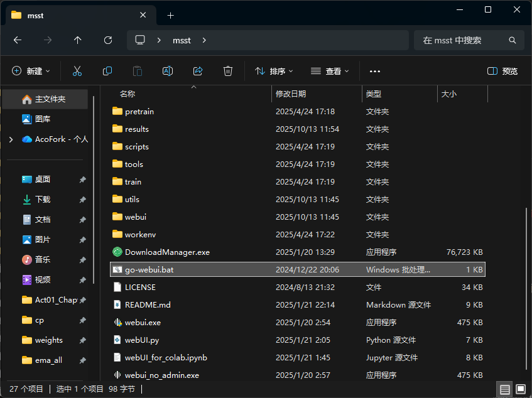Open the View options menu

click(x=330, y=71)
